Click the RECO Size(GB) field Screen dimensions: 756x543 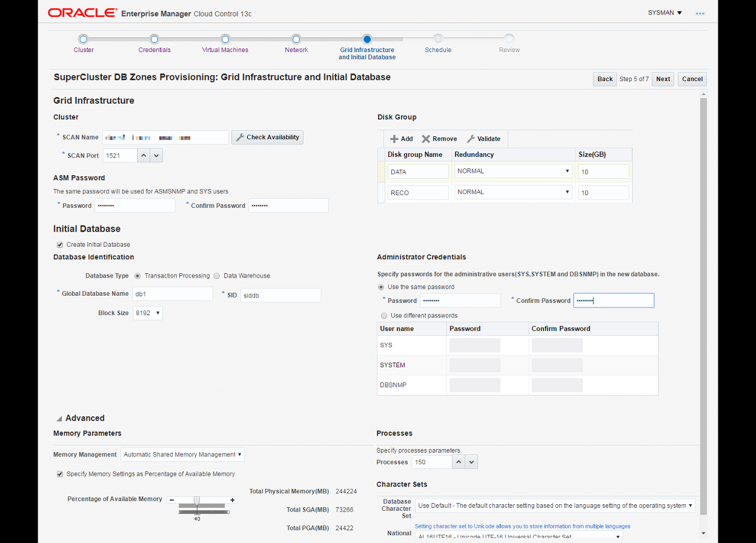tap(603, 193)
